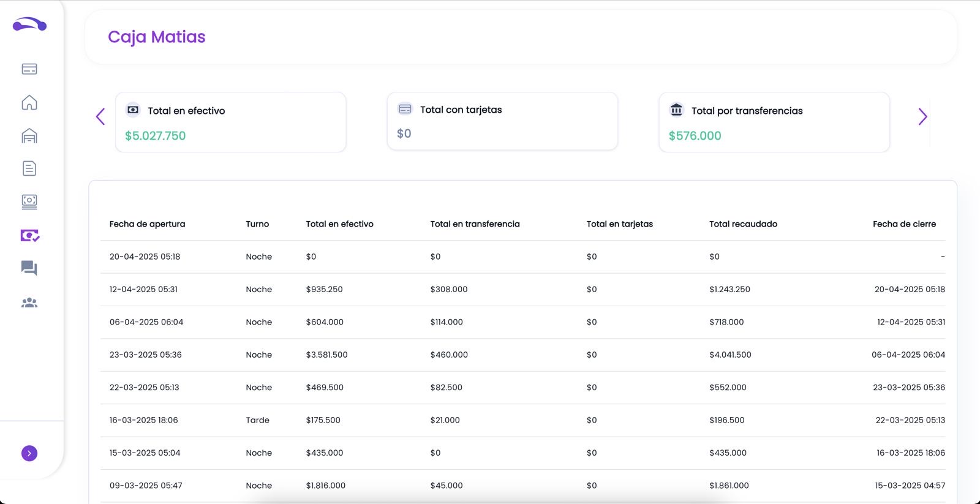The width and height of the screenshot is (980, 504).
Task: Click the $5.027.750 cash total
Action: click(x=156, y=136)
